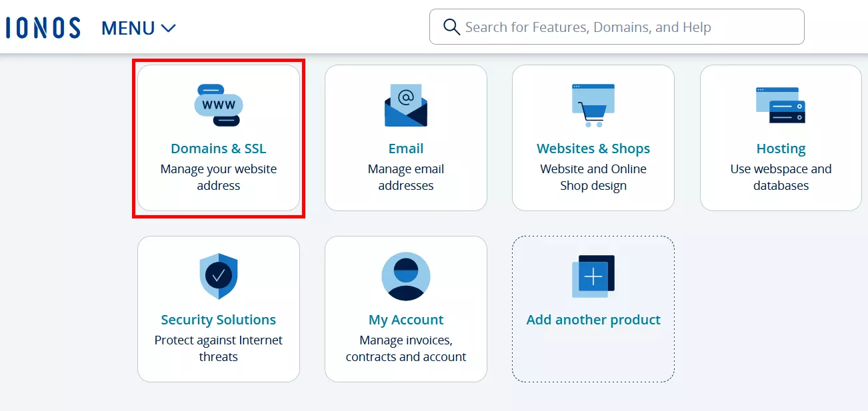Open the MENU navigation

click(128, 28)
